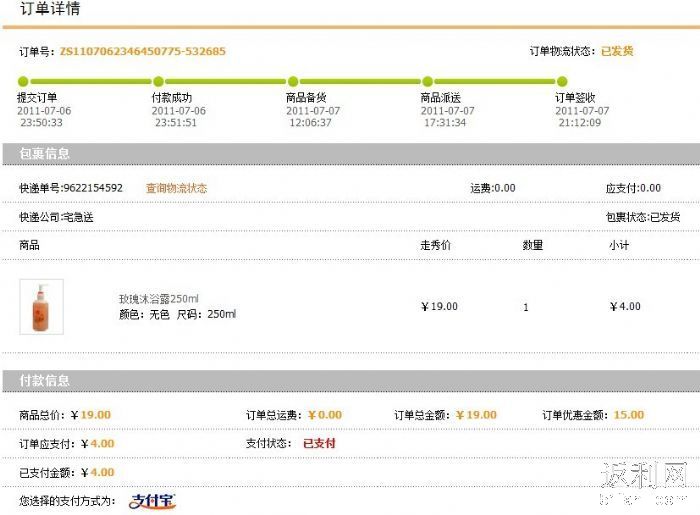Click the express number 9622154592
The height and width of the screenshot is (515, 700).
click(93, 188)
